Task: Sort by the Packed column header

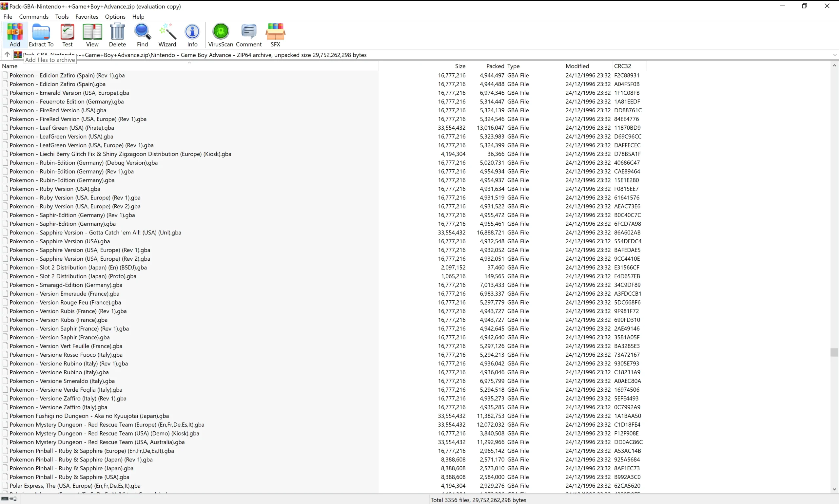Action: pos(487,66)
